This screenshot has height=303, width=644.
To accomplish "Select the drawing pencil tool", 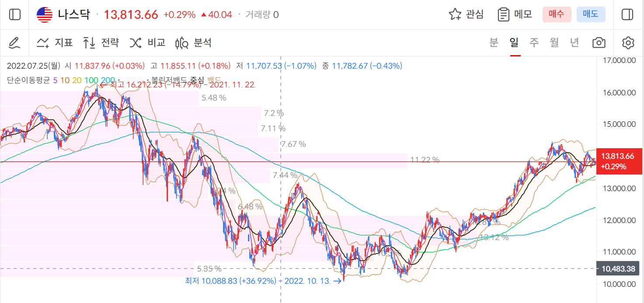I will pos(15,42).
